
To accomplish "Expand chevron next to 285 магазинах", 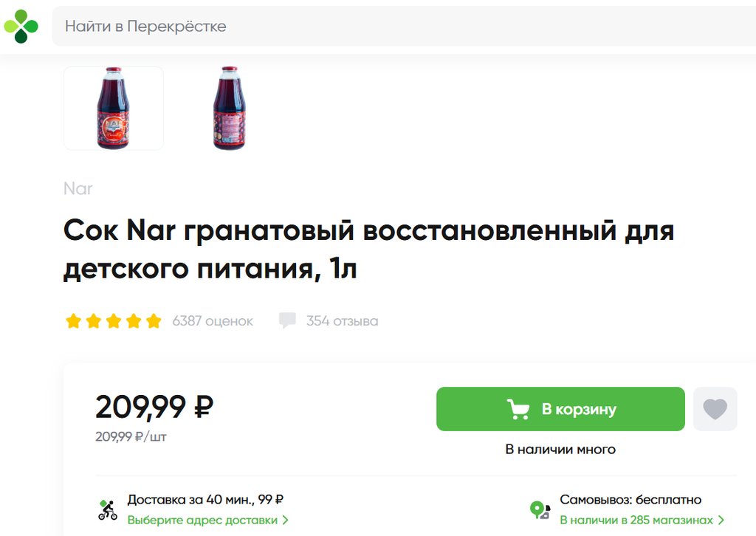I will (x=721, y=520).
